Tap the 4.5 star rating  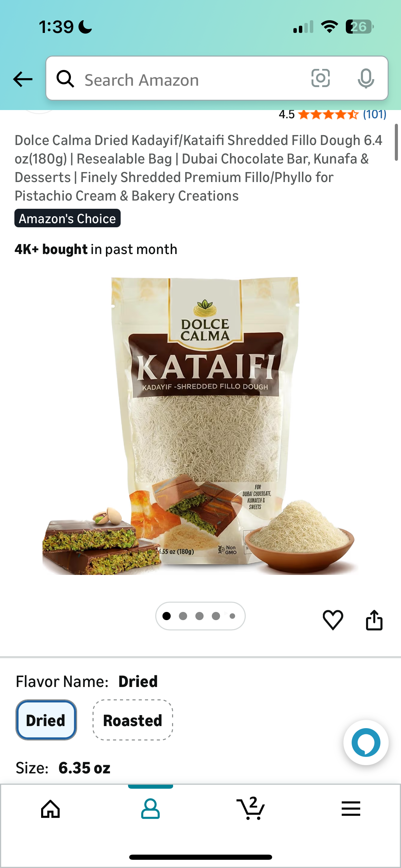pos(319,114)
